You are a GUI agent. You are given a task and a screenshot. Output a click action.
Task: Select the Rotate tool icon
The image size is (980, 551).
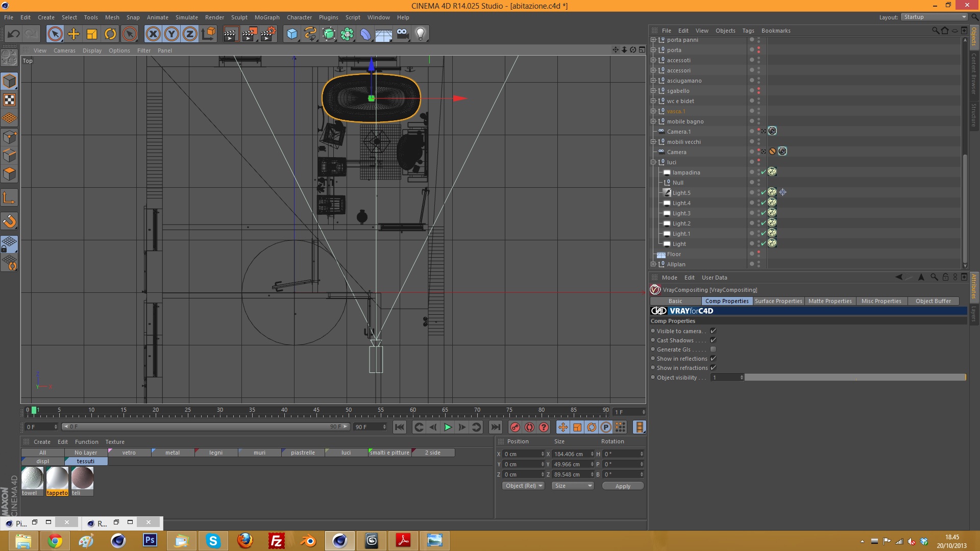pyautogui.click(x=110, y=34)
